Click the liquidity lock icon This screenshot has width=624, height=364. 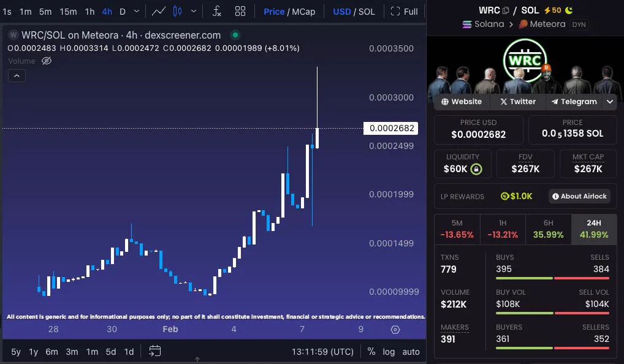(476, 169)
